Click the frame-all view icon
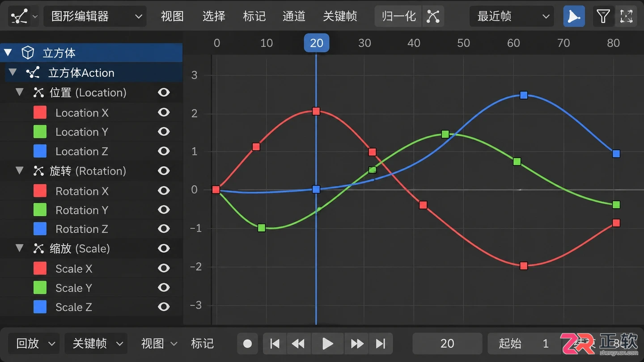Screen dimensions: 644x362 [x=626, y=17]
